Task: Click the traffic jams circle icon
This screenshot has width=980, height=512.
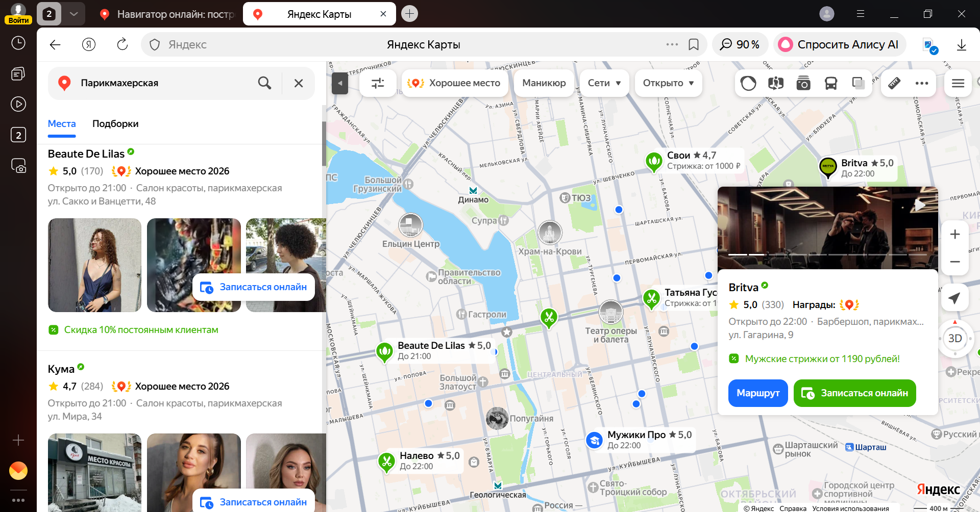Action: click(748, 83)
